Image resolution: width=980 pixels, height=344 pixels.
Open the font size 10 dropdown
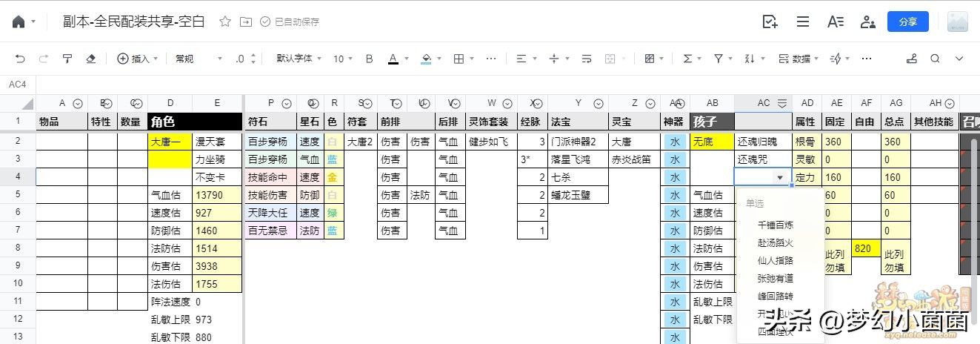click(342, 59)
